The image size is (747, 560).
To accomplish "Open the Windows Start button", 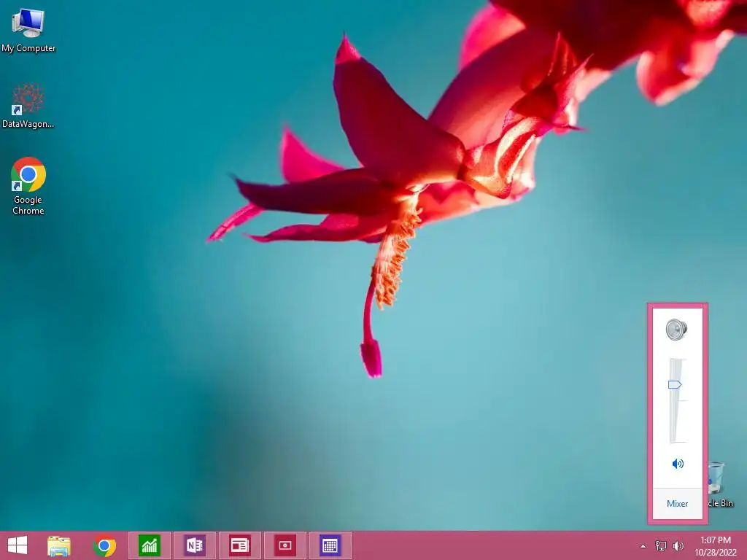I will pos(18,545).
